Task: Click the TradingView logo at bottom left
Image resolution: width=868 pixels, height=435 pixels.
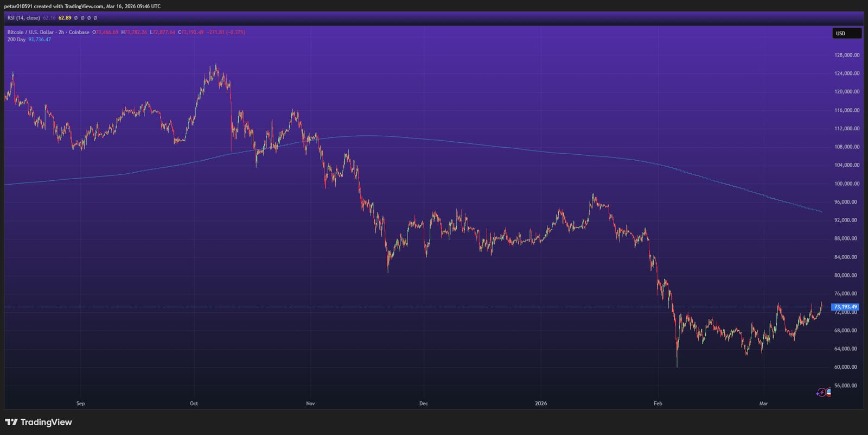Action: [x=39, y=422]
